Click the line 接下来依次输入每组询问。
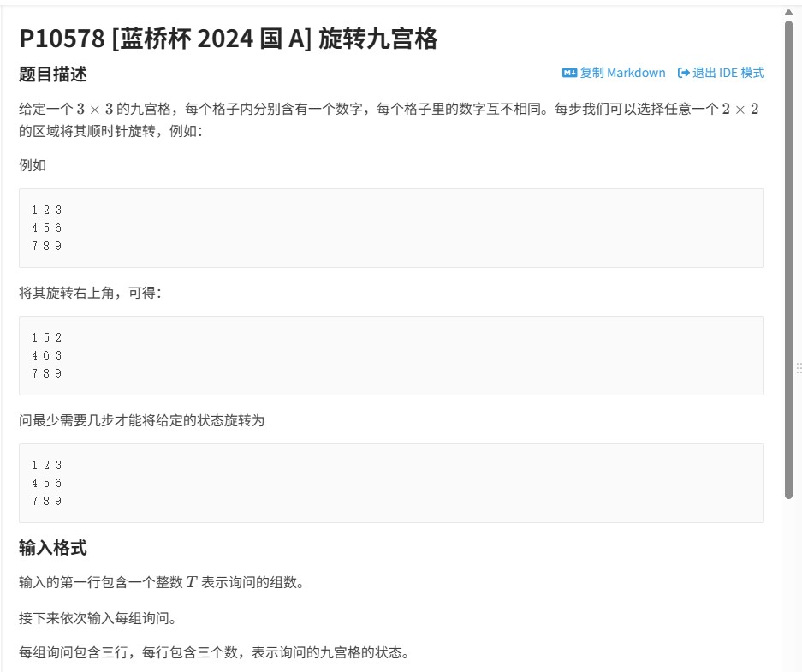Image resolution: width=802 pixels, height=672 pixels. 98,618
